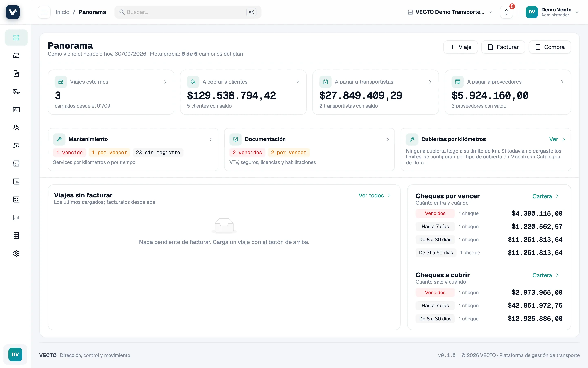Open the A pagar a transportistas card chevron
The height and width of the screenshot is (368, 588).
(430, 82)
